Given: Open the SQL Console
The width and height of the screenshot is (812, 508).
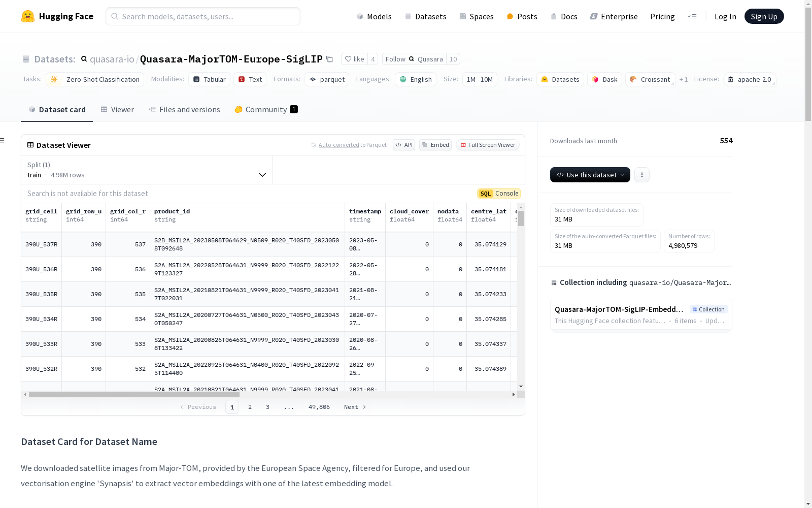Looking at the screenshot, I should [499, 194].
